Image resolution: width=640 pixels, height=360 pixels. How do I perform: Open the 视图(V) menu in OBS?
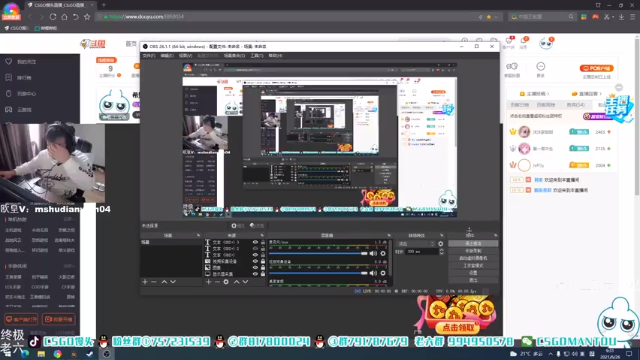coord(185,56)
